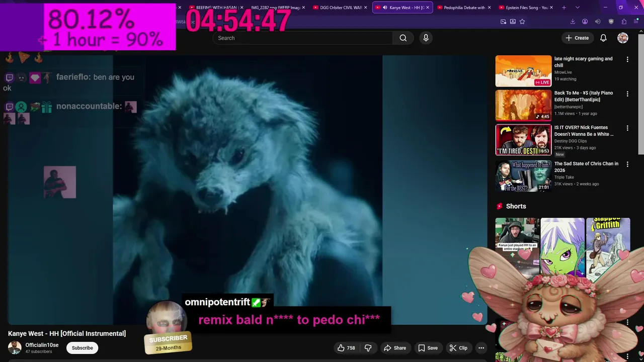Open Officialin10se channel name link
644x362 pixels.
point(42,345)
